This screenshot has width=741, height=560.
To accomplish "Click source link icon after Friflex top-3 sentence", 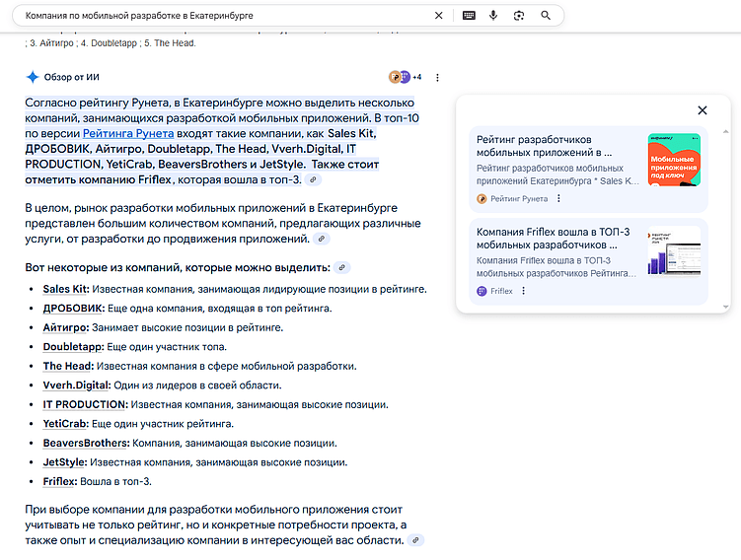I will click(x=313, y=179).
